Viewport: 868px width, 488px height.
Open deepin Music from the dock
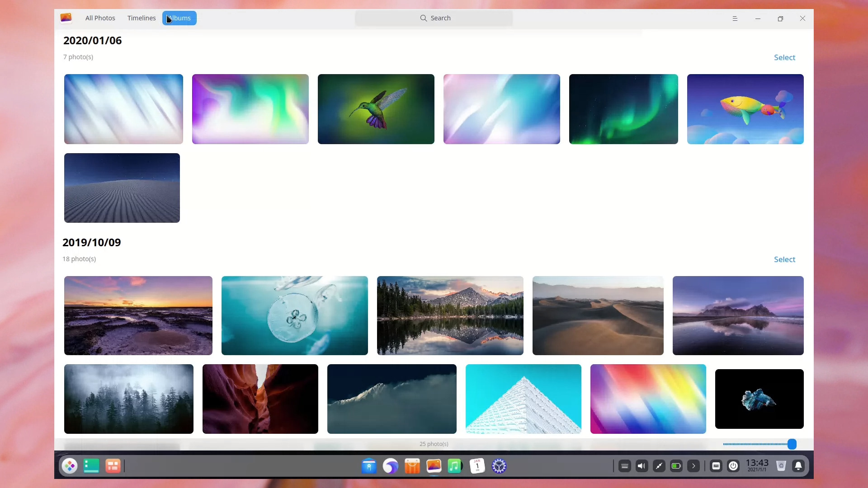click(455, 466)
